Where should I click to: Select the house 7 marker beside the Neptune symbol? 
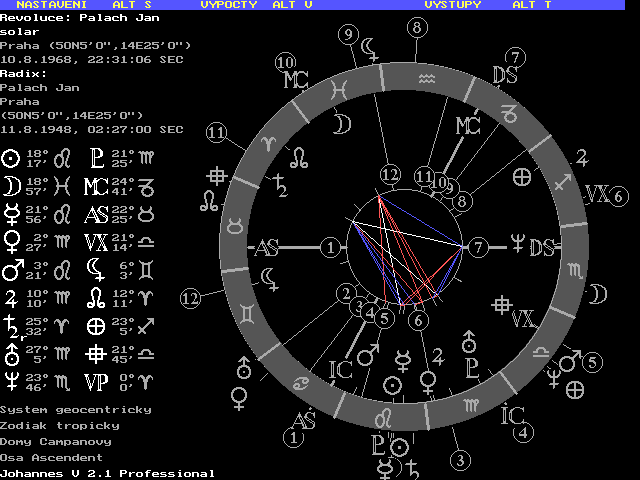pos(478,246)
